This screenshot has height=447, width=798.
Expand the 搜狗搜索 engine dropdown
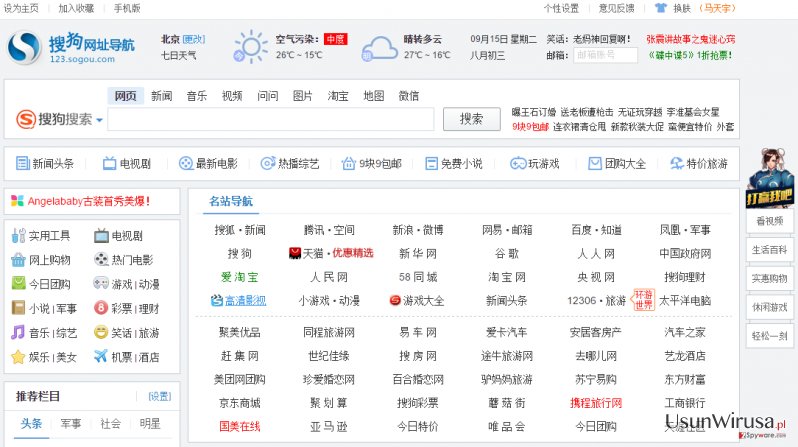(x=99, y=120)
